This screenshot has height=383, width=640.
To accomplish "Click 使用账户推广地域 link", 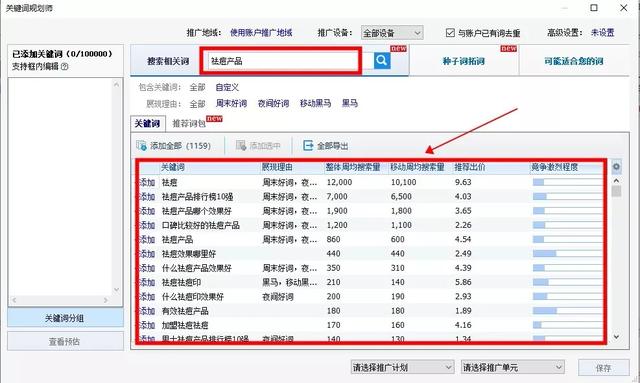I will (261, 33).
